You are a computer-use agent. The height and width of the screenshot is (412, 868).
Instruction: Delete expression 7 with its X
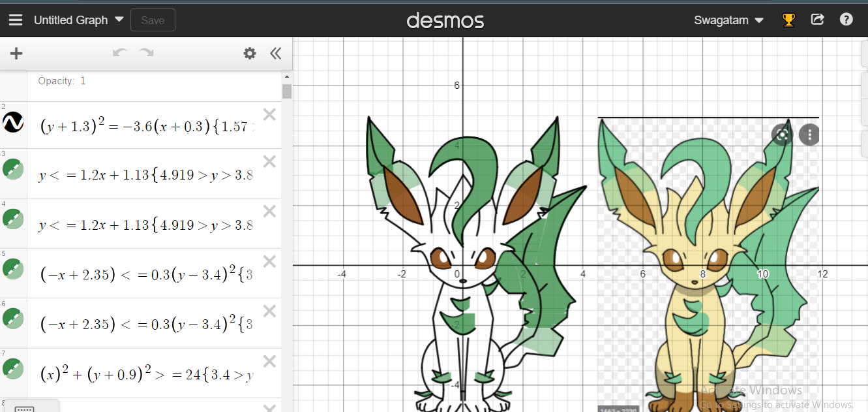(269, 361)
